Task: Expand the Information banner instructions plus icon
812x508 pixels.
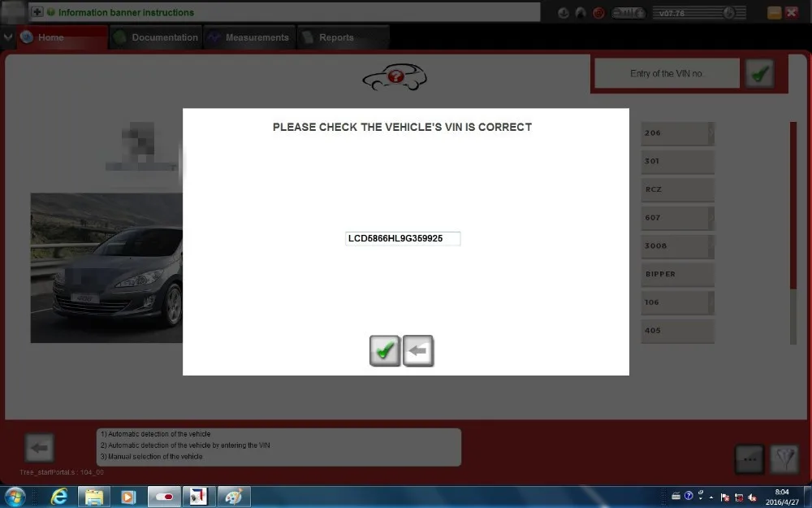Action: (37, 12)
